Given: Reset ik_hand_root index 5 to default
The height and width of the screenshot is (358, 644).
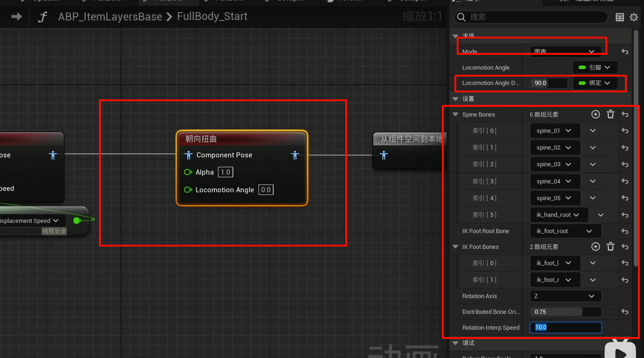Looking at the screenshot, I should 625,215.
